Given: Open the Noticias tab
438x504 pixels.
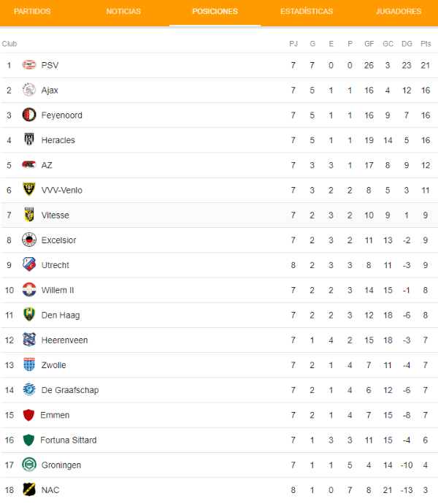Looking at the screenshot, I should tap(123, 12).
